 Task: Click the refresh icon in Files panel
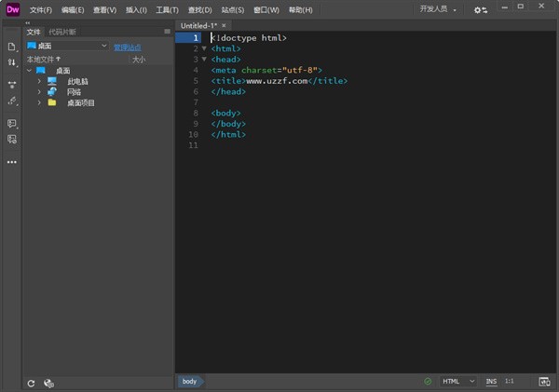(31, 383)
